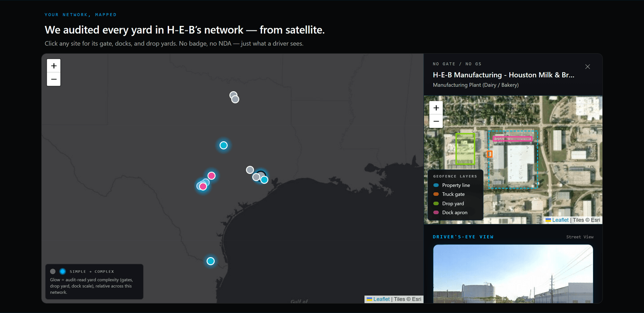Click the Dock apron legend swatch
The image size is (644, 313).
click(436, 212)
